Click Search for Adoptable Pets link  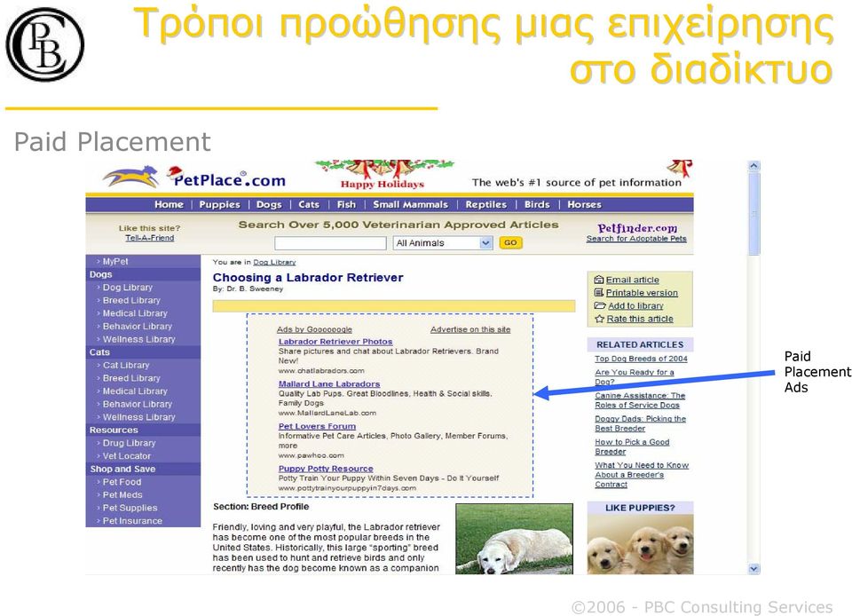636,239
